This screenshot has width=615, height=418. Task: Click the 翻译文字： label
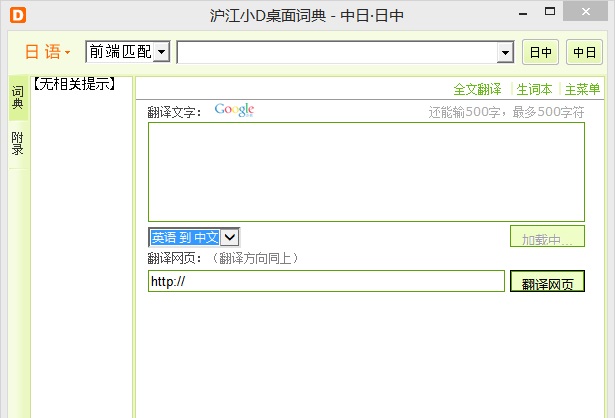coord(175,113)
